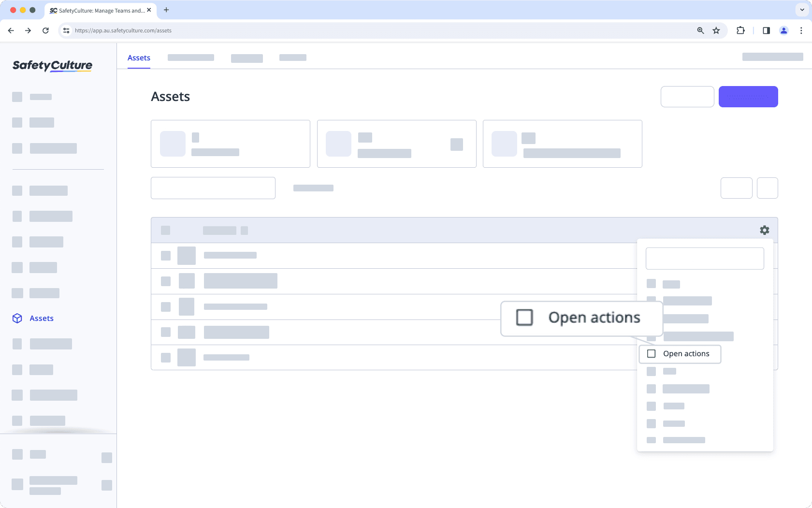The image size is (812, 508).
Task: Open the browser profile icon
Action: [783, 30]
